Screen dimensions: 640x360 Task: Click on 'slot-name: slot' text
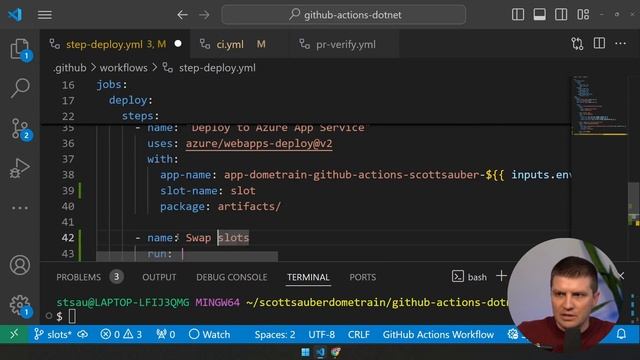pos(208,191)
